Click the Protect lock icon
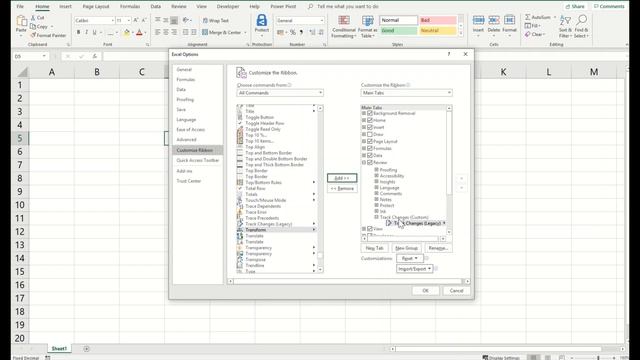Viewport: 640px width, 360px height. (x=262, y=20)
